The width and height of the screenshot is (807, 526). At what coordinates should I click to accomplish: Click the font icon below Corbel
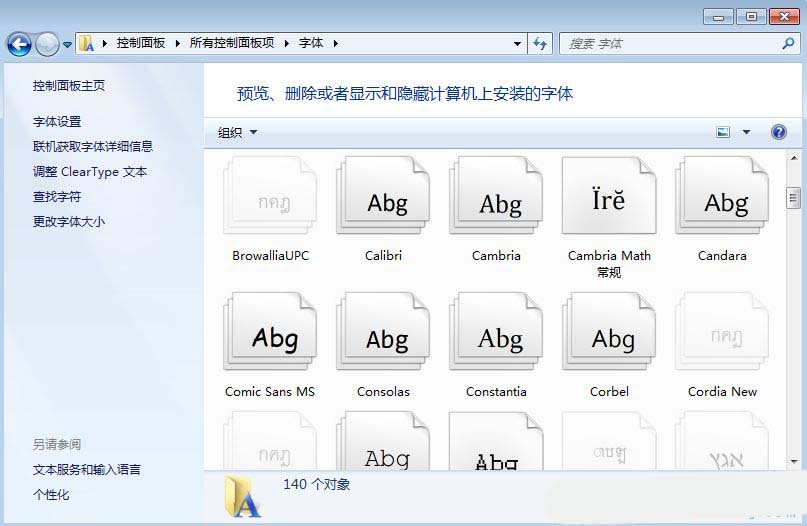pyautogui.click(x=609, y=441)
